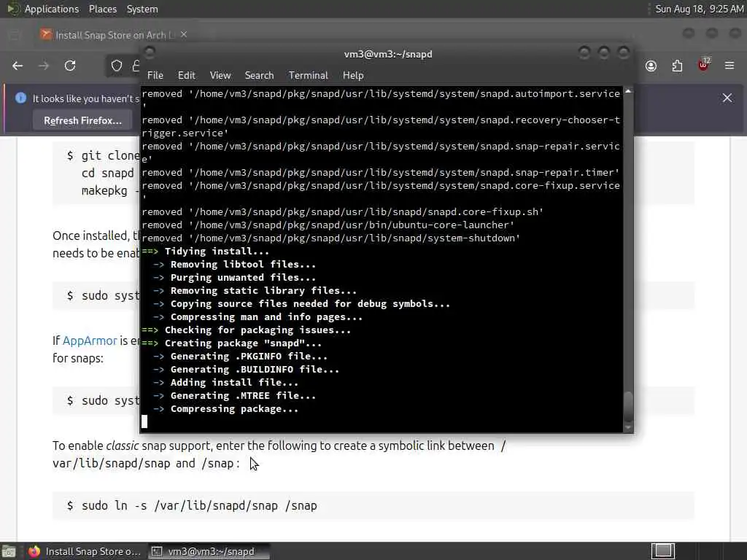This screenshot has height=560, width=747.
Task: Select the vm3@vm3:~/snapd taskbar button
Action: (x=209, y=551)
